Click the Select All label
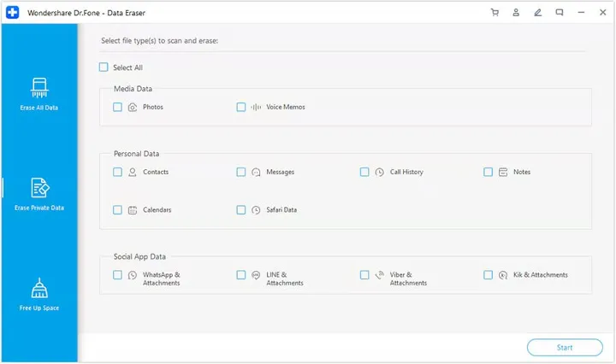Screen dimensions: 616x364 [x=127, y=68]
